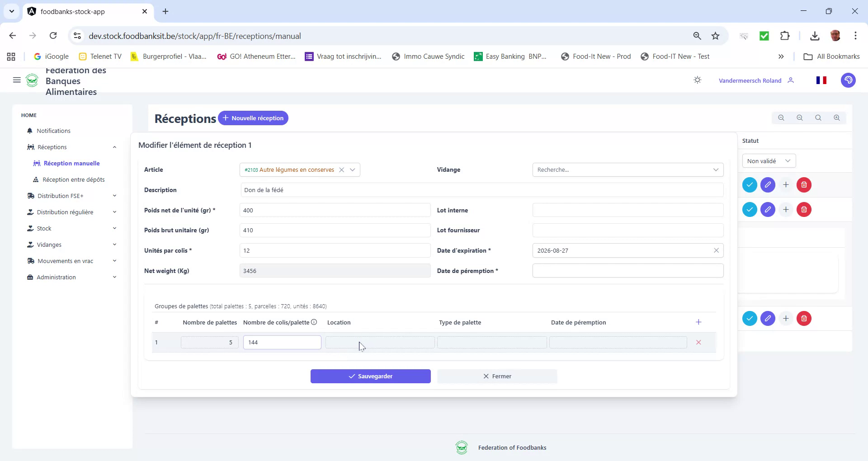This screenshot has height=461, width=868.
Task: Click the Sauvegarder button
Action: point(371,376)
